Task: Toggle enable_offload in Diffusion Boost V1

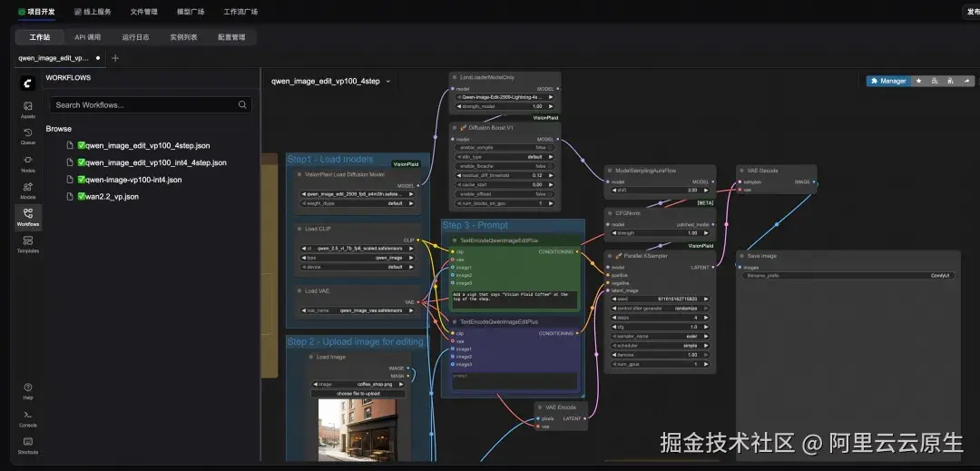Action: pos(505,194)
